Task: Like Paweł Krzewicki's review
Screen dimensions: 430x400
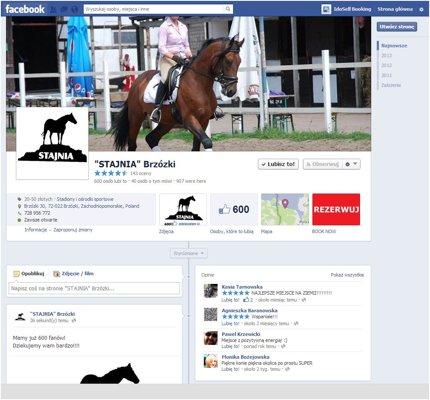Action: 230,346
